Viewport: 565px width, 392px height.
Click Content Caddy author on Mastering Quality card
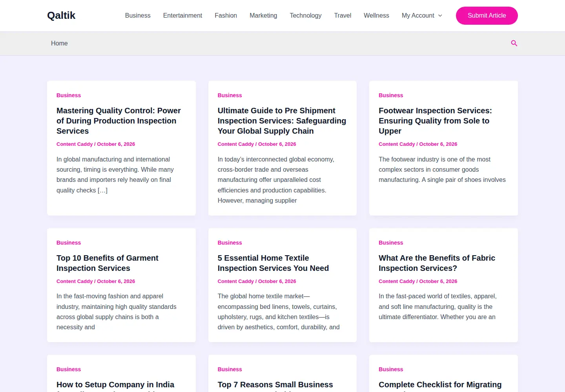coord(75,144)
